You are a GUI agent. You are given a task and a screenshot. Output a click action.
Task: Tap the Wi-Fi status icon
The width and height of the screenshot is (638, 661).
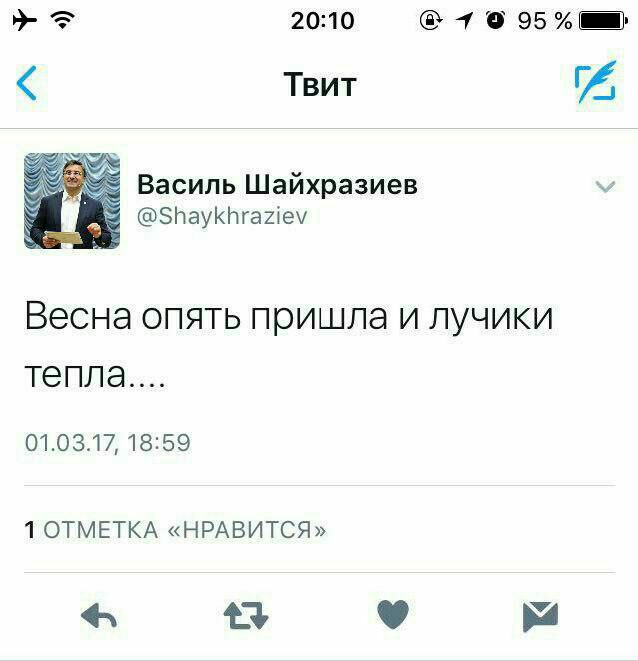pos(63,20)
